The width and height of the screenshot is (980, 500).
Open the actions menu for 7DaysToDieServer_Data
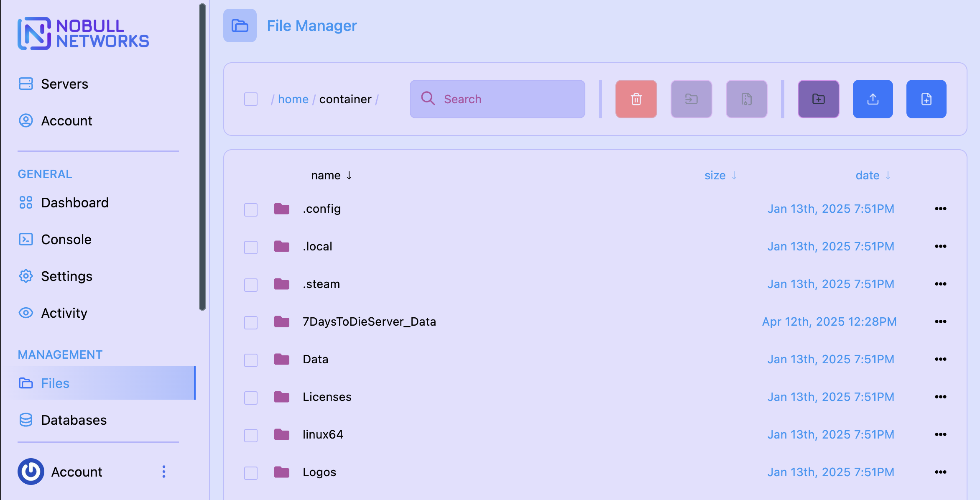pyautogui.click(x=940, y=321)
